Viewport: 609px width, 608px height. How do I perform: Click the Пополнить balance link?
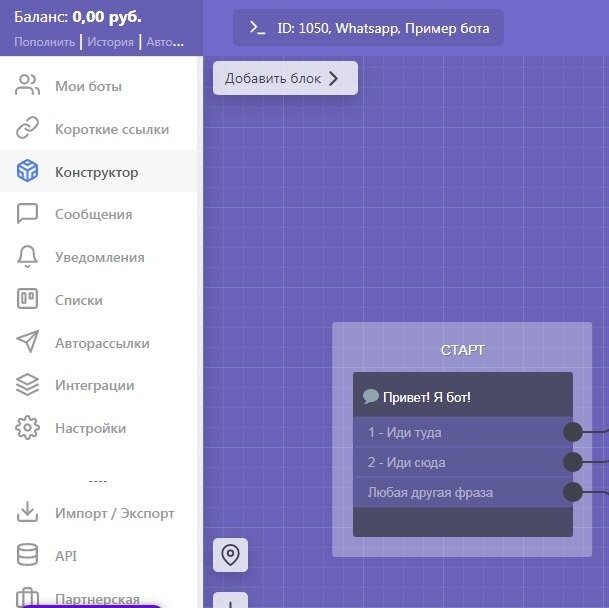pyautogui.click(x=44, y=42)
